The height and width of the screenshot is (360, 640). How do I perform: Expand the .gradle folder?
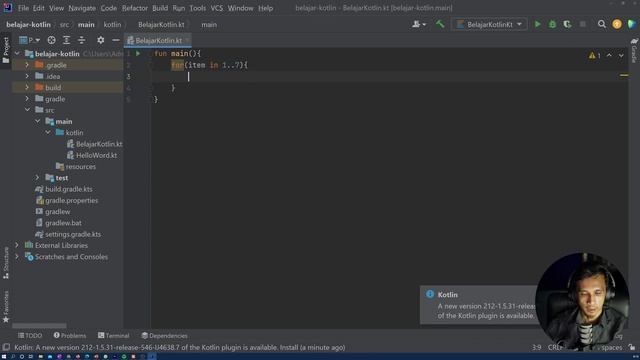(27, 65)
